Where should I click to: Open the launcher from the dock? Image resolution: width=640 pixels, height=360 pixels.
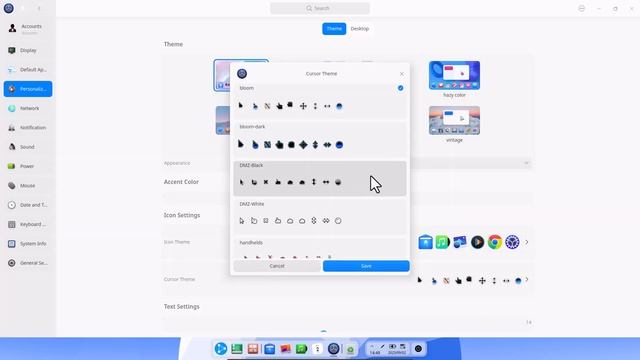tap(221, 349)
